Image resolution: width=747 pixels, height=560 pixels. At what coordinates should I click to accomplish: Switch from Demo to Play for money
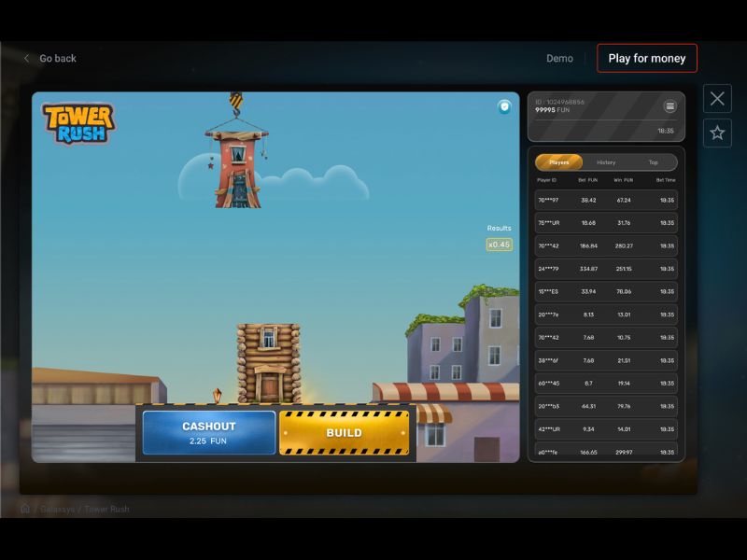[x=647, y=58]
